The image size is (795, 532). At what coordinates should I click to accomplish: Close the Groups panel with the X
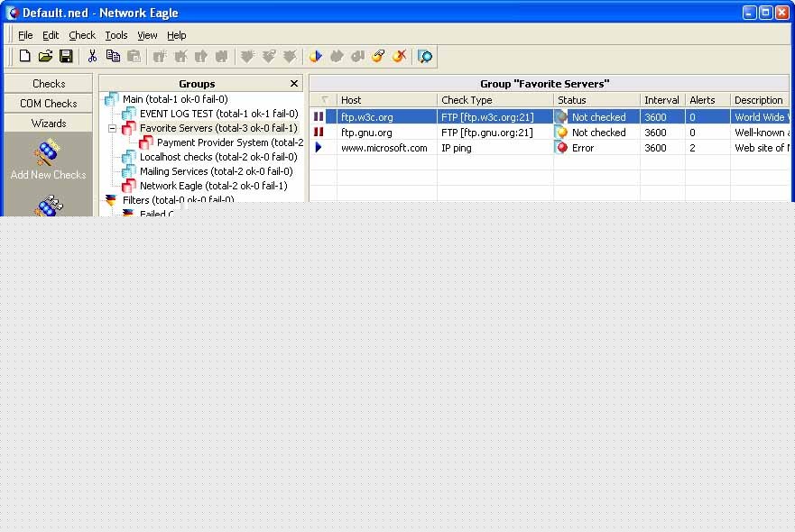pos(294,84)
